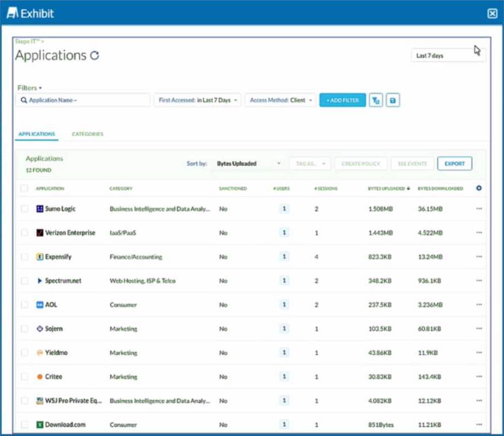Switch to the Categories tab
The height and width of the screenshot is (436, 504).
tap(88, 134)
